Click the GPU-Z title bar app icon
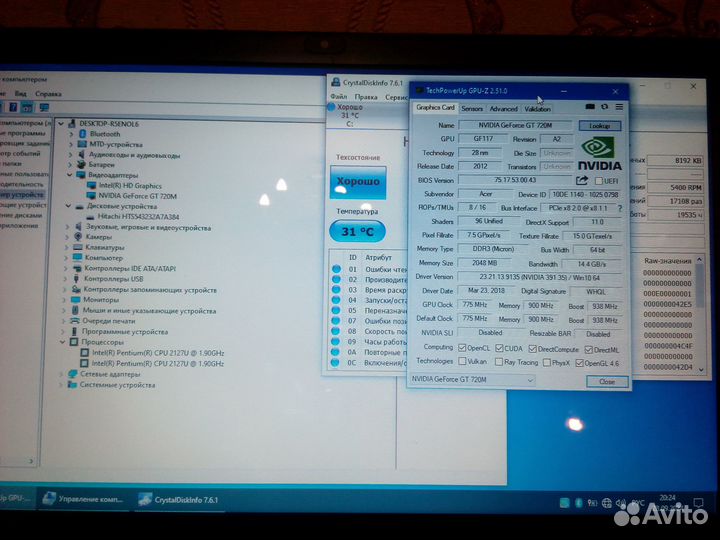The image size is (720, 540). coord(419,90)
